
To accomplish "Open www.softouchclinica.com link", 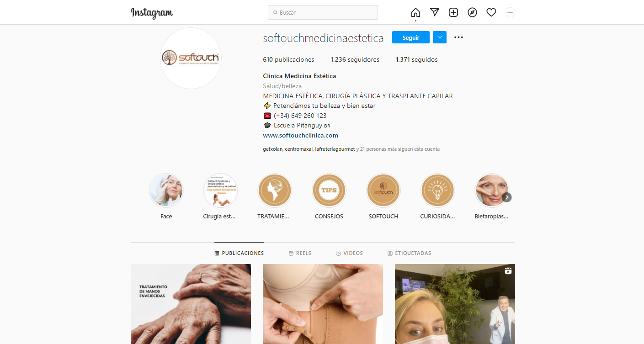I will click(x=300, y=135).
